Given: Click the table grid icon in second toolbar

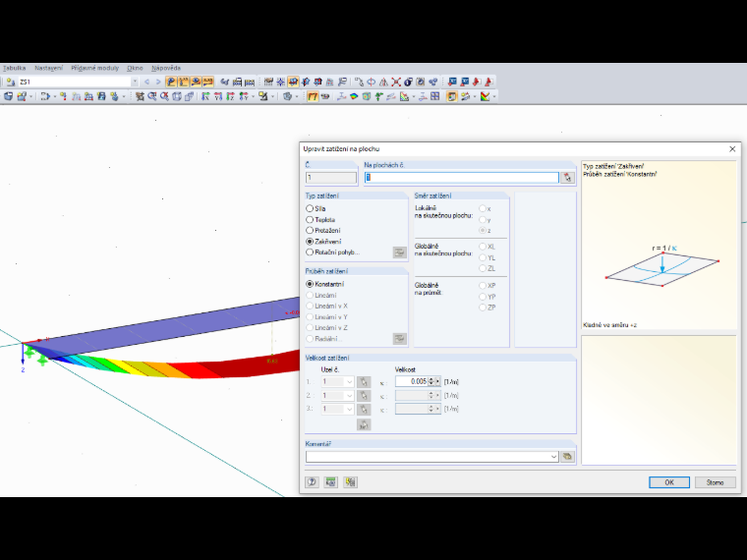Looking at the screenshot, I should point(435,96).
